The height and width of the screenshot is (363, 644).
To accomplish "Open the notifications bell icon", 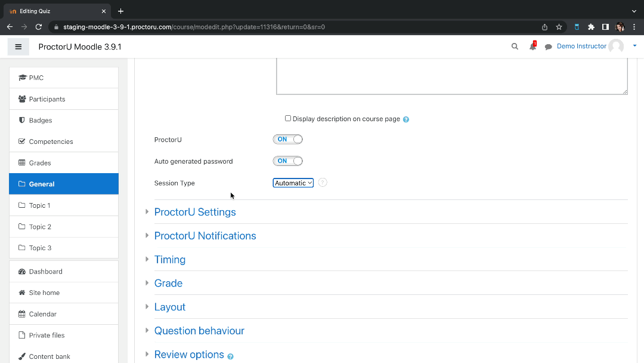I will click(x=532, y=47).
